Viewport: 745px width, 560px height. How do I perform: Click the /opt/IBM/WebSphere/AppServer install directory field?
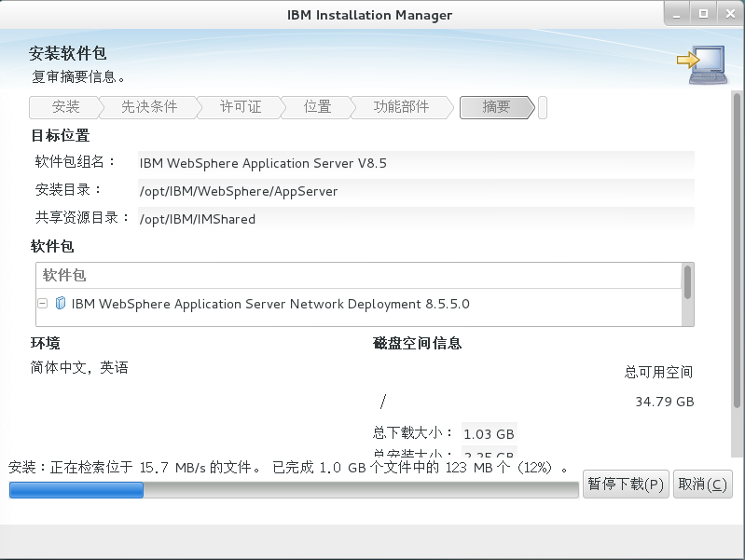tap(416, 191)
